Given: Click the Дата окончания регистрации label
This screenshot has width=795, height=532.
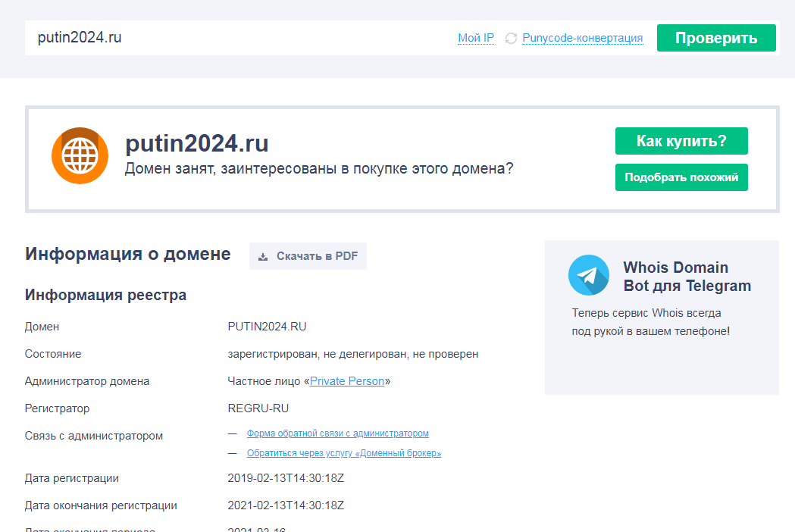Looking at the screenshot, I should [x=101, y=505].
